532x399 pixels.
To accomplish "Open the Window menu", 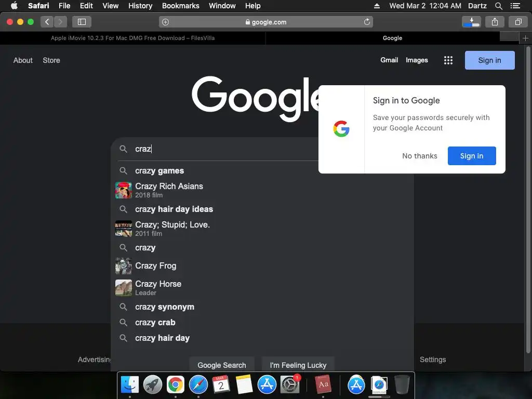I will click(222, 6).
